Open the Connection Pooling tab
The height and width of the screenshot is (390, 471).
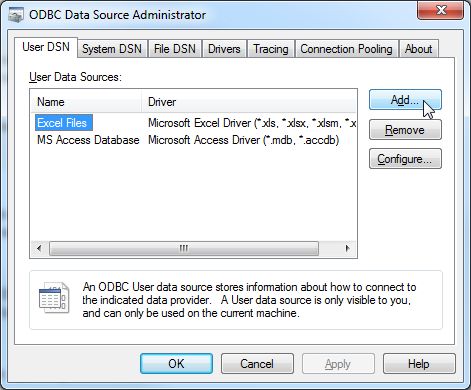point(346,49)
